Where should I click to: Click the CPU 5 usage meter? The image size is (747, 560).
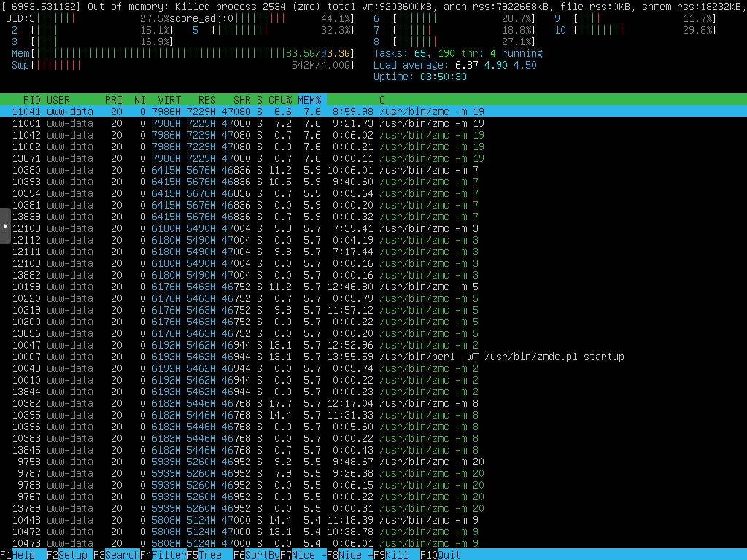(x=273, y=30)
